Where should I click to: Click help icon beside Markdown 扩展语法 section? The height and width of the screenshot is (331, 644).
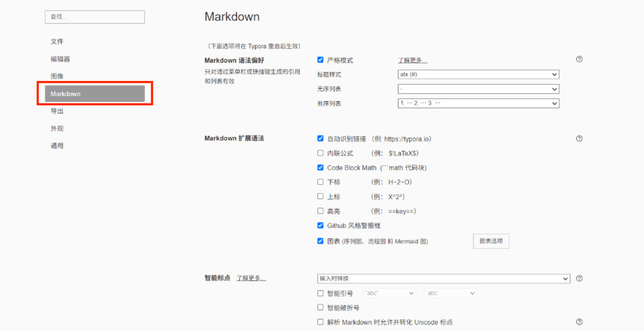(579, 139)
